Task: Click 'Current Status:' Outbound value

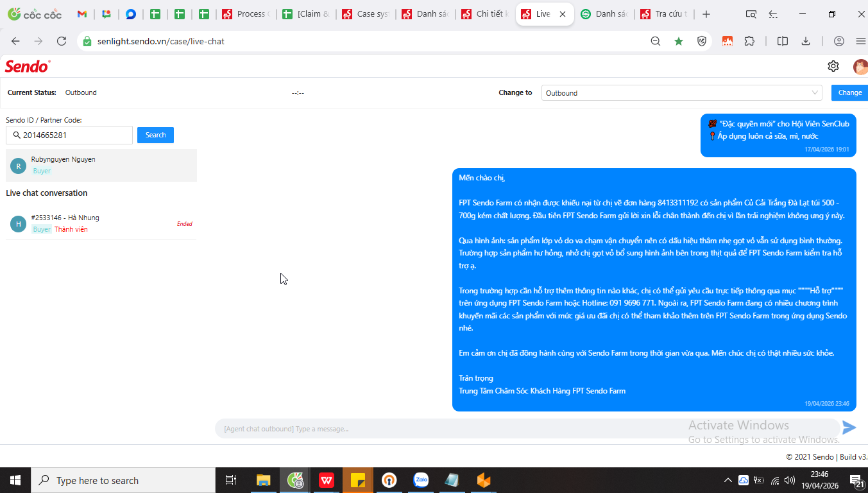Action: pos(81,92)
